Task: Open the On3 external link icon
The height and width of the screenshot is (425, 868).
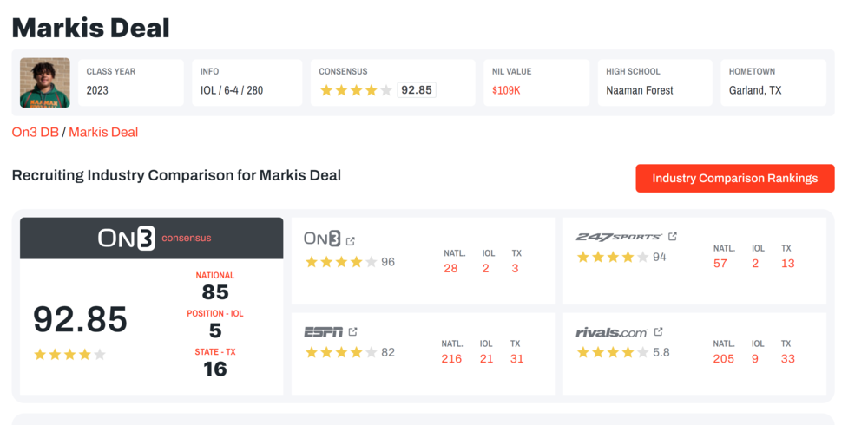Action: (x=351, y=240)
